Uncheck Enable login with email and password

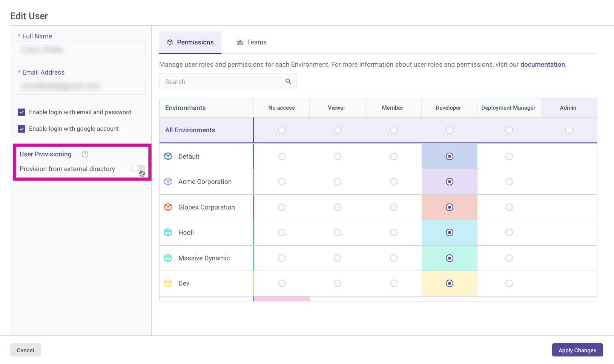click(x=21, y=112)
